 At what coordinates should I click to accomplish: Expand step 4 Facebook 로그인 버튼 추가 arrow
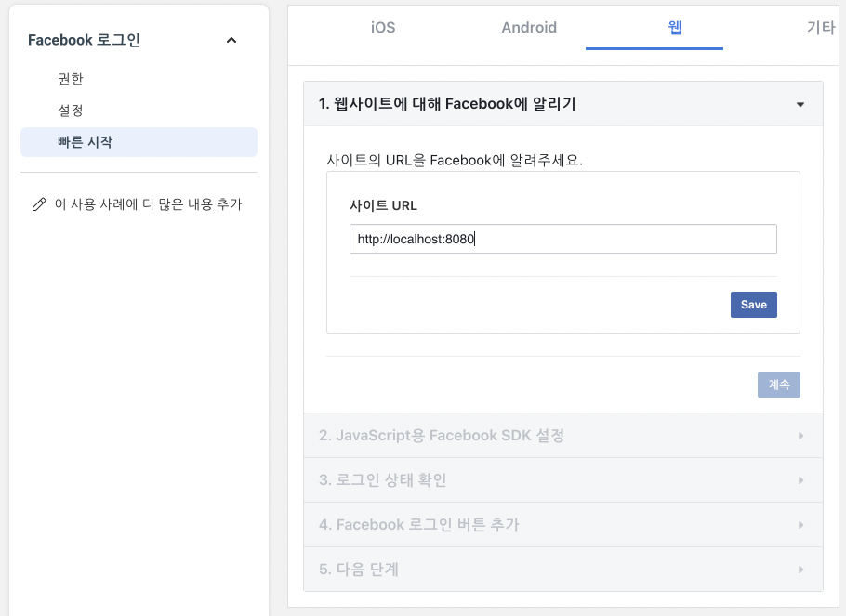click(800, 525)
